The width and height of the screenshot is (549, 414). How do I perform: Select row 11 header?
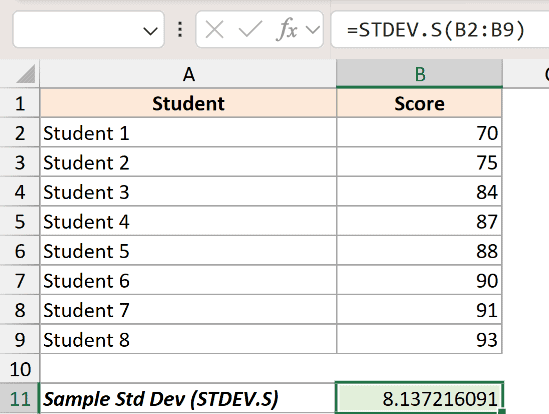pos(20,399)
